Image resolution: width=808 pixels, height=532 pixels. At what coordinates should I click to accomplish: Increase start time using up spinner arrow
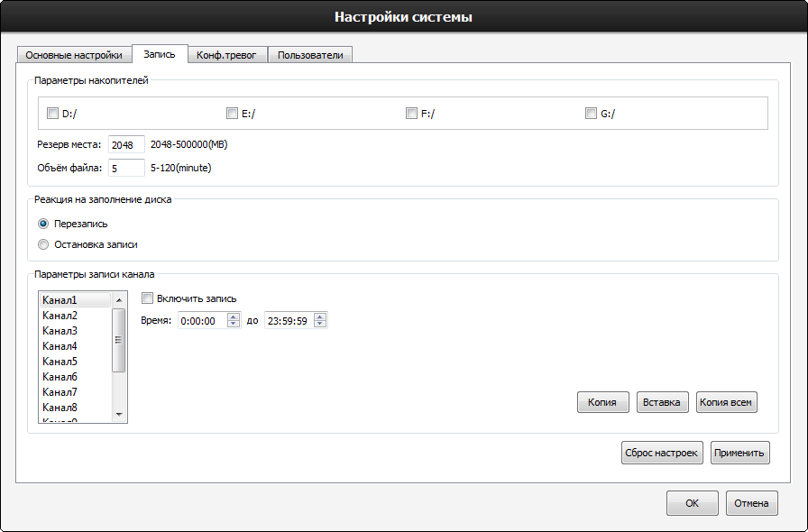pos(234,316)
